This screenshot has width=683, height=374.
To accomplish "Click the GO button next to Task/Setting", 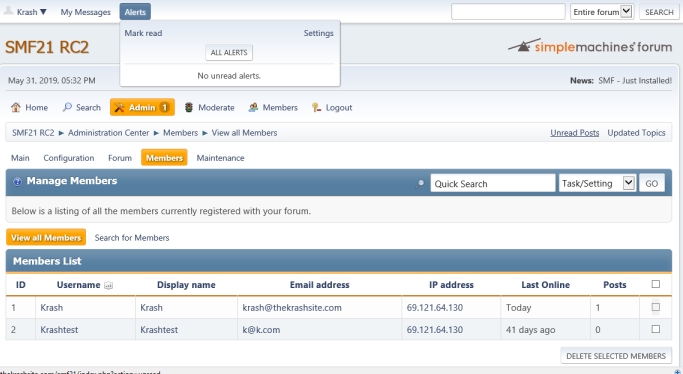I will (x=652, y=183).
